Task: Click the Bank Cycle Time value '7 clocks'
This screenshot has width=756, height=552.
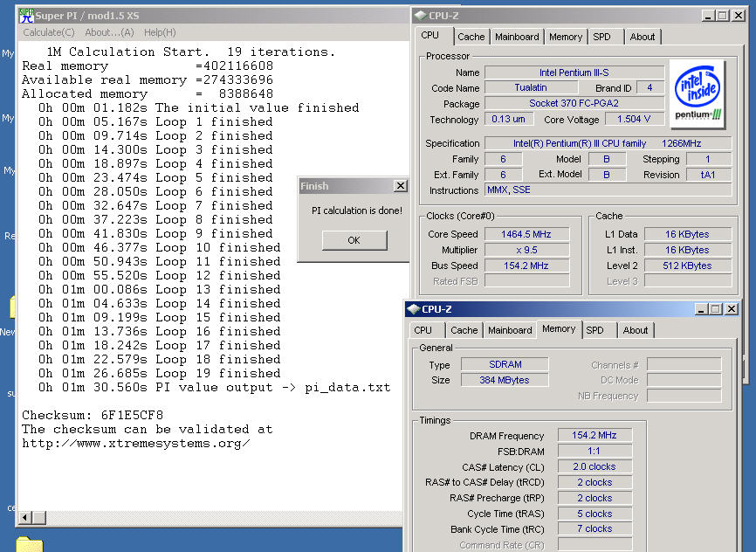Action: [x=594, y=528]
